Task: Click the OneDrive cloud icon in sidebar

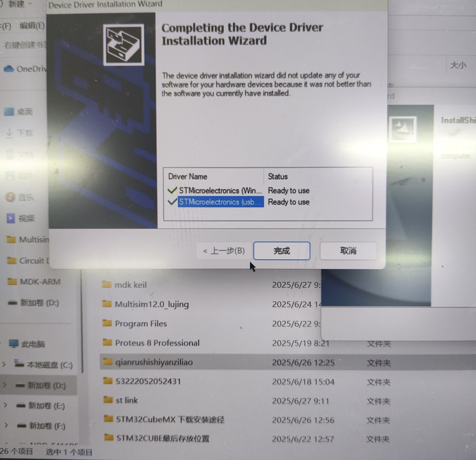Action: pos(9,69)
